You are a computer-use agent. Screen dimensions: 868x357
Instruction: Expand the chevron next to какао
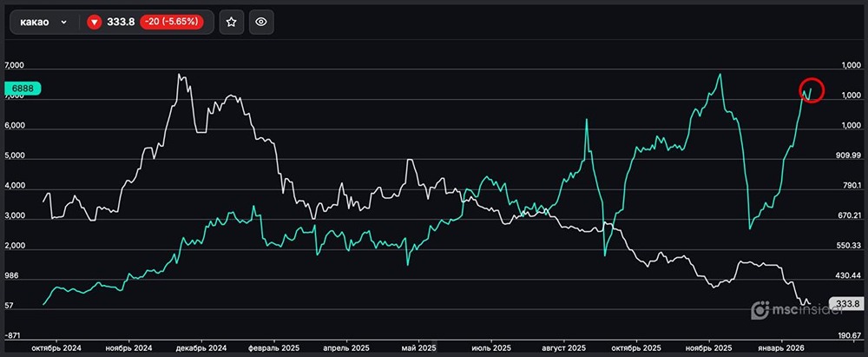click(64, 23)
